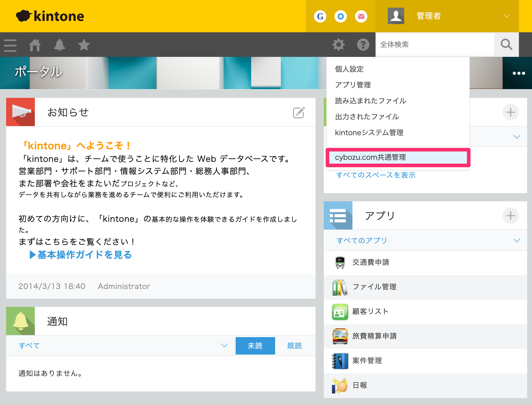
Task: Open the 顧客リスト app
Action: [x=425, y=311]
